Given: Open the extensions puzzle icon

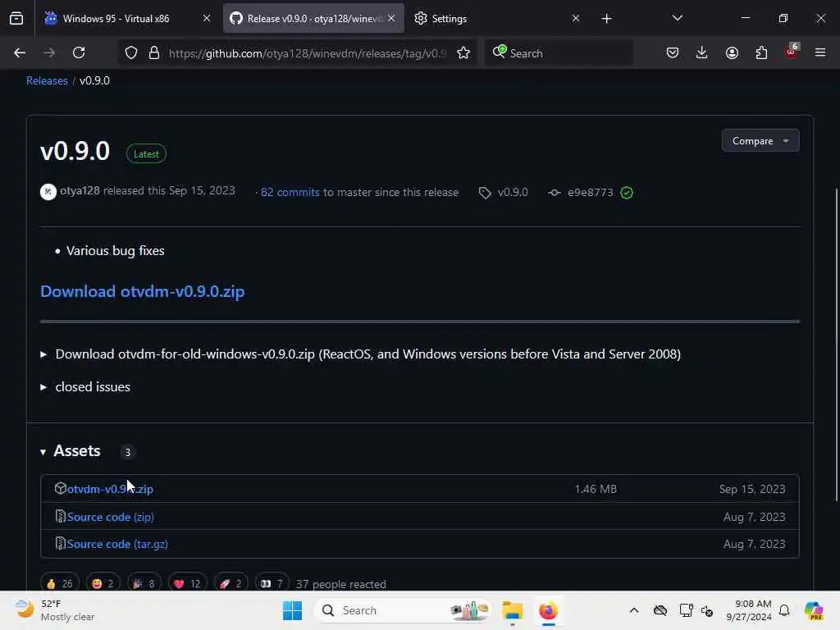Looking at the screenshot, I should (x=761, y=52).
